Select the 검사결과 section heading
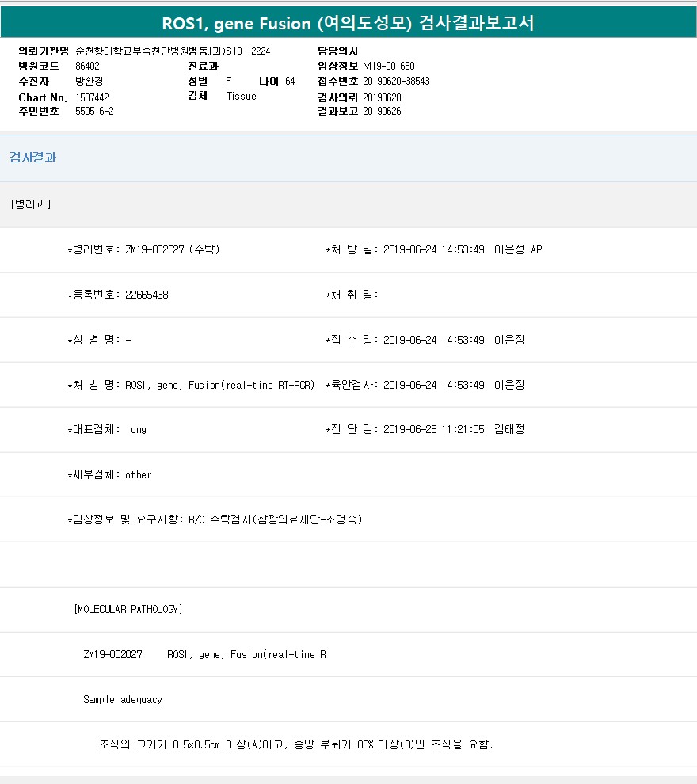This screenshot has width=697, height=784. pos(33,158)
